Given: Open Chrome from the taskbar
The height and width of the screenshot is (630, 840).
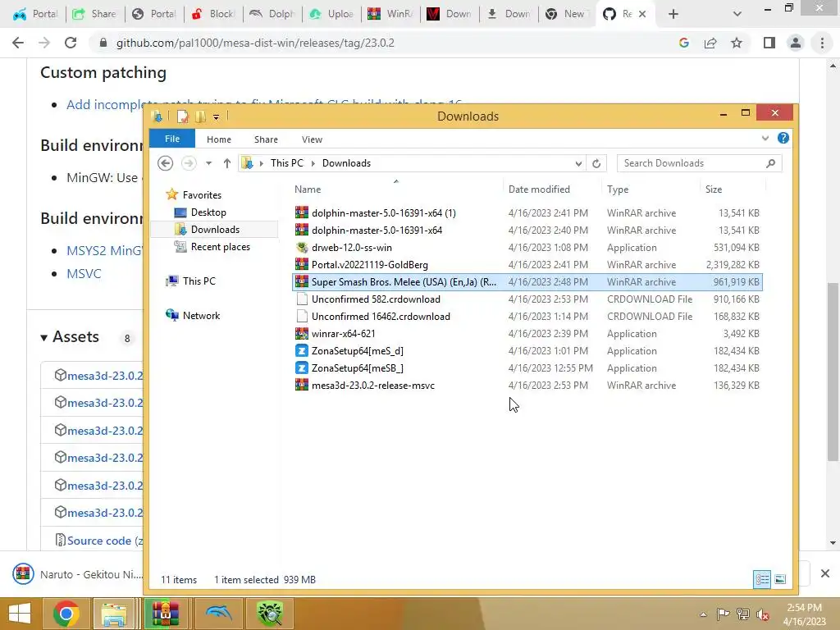Looking at the screenshot, I should pos(66,614).
